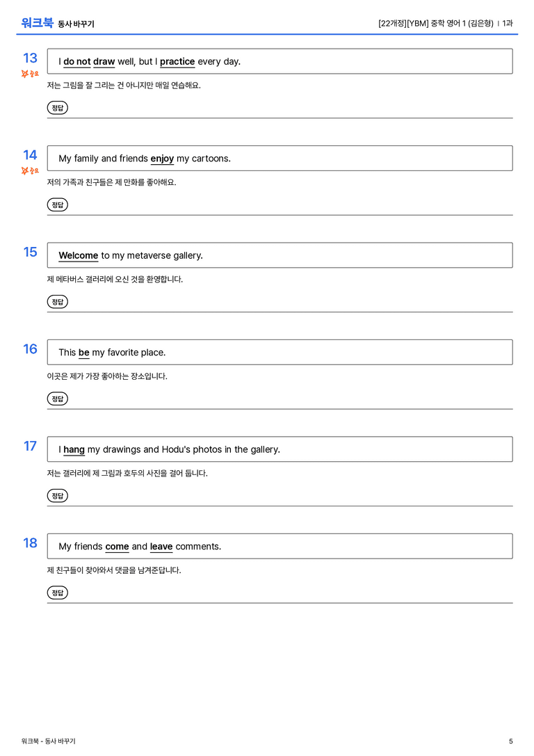
Task: Click the underlined word 'be' in sentence 16
Action: tap(84, 353)
